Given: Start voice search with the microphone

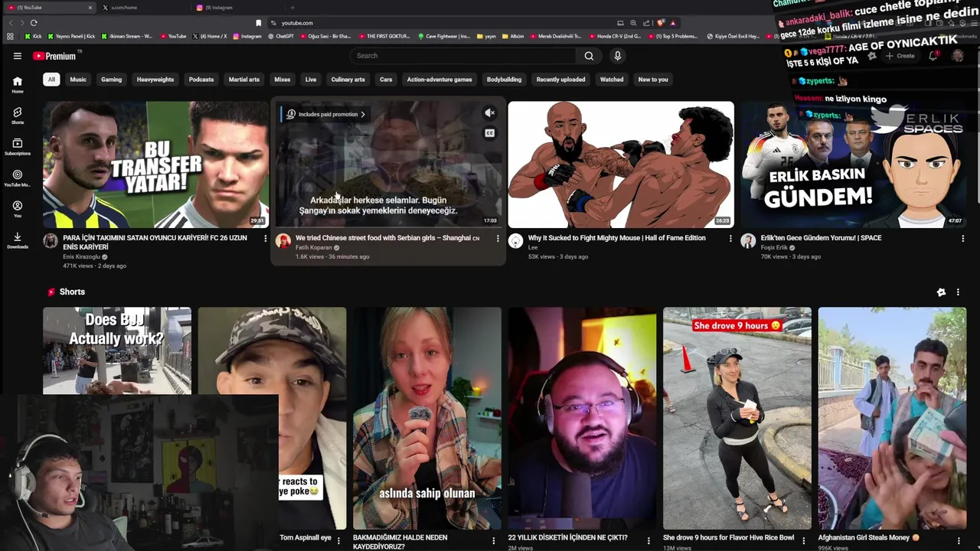Looking at the screenshot, I should point(617,56).
